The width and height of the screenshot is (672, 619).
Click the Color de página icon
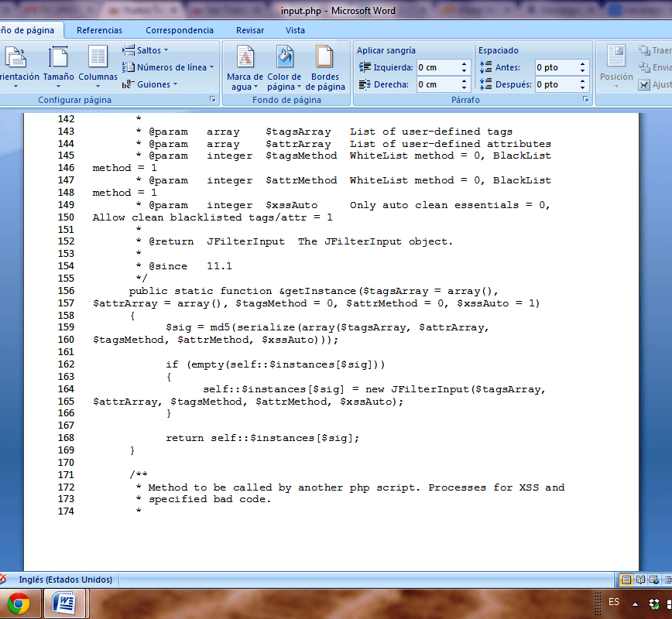(x=285, y=56)
